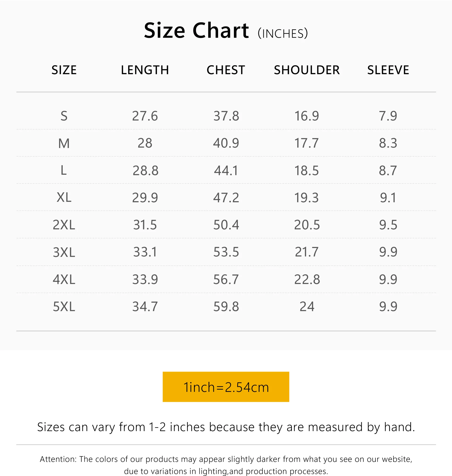Click shoulder value 22.8 for size 4XL
Image resolution: width=452 pixels, height=476 pixels.
[307, 279]
